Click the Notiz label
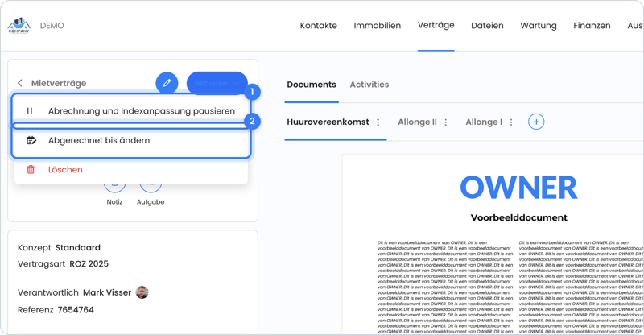The image size is (644, 335). click(x=114, y=202)
